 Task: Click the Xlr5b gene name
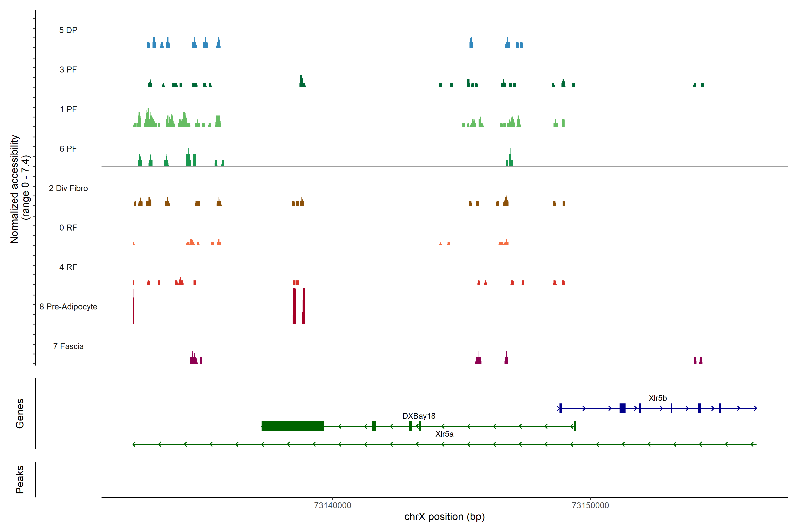[x=657, y=398]
